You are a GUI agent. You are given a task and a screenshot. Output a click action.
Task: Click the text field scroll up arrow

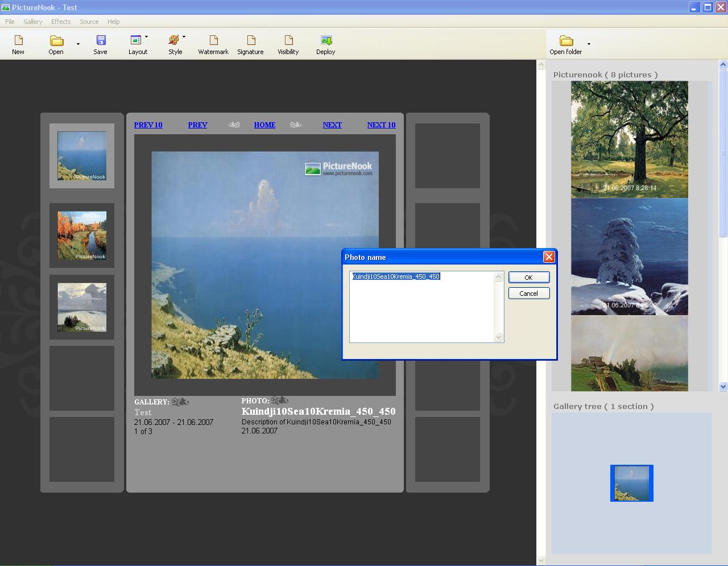tap(499, 276)
